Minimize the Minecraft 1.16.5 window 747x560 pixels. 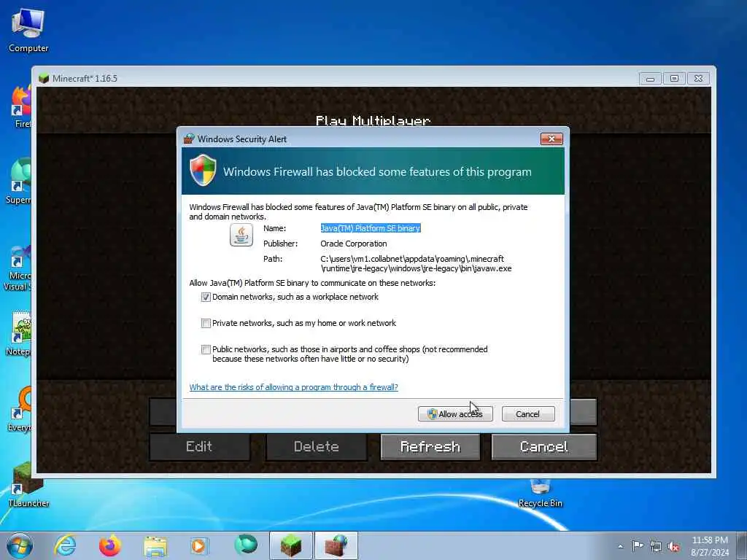(x=650, y=79)
